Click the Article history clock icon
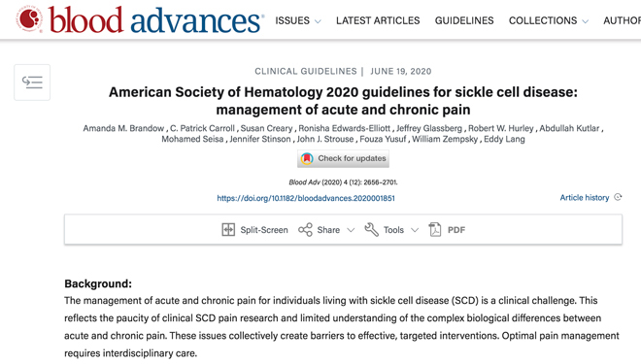 coord(618,197)
